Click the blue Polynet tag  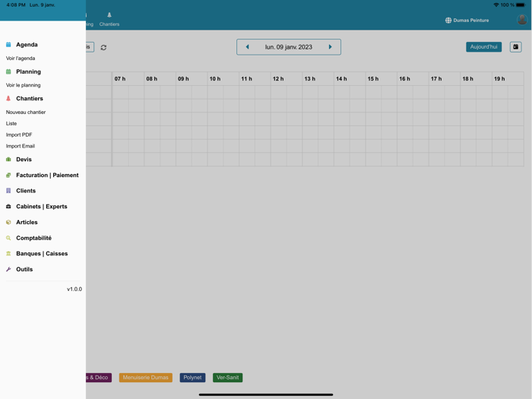(192, 378)
